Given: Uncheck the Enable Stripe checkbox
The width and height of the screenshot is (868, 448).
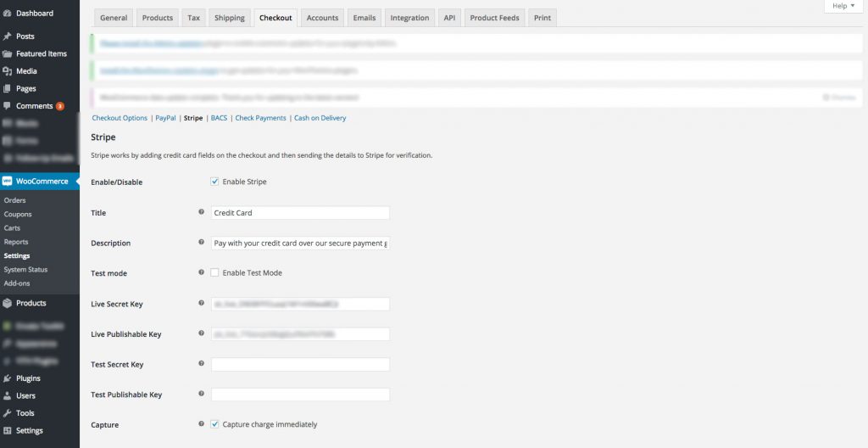Looking at the screenshot, I should tap(214, 182).
